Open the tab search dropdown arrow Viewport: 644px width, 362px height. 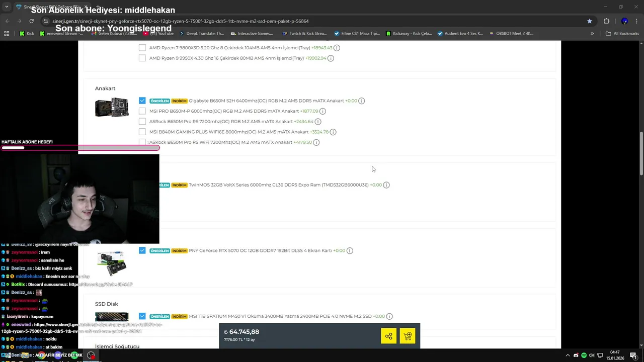pyautogui.click(x=7, y=7)
